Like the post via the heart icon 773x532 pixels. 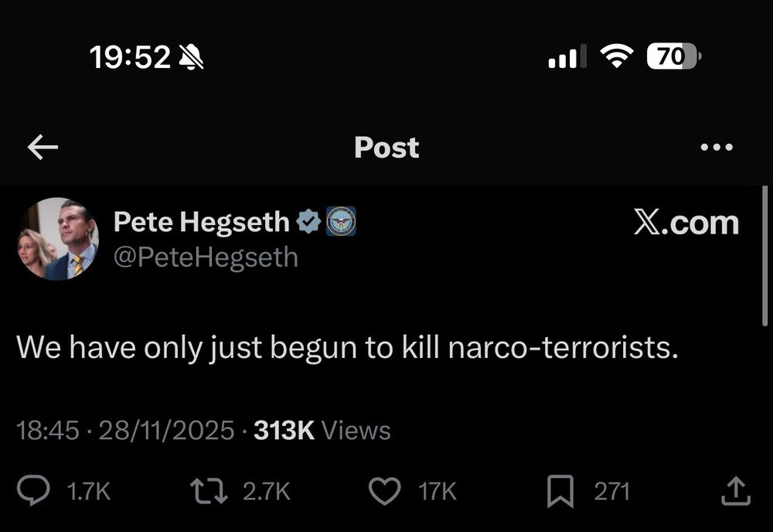(386, 489)
